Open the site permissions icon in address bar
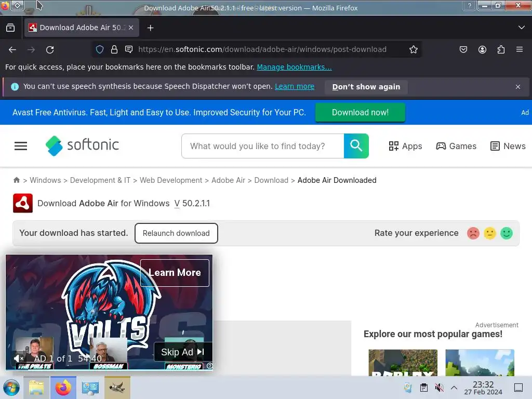Image resolution: width=532 pixels, height=399 pixels. tap(129, 49)
